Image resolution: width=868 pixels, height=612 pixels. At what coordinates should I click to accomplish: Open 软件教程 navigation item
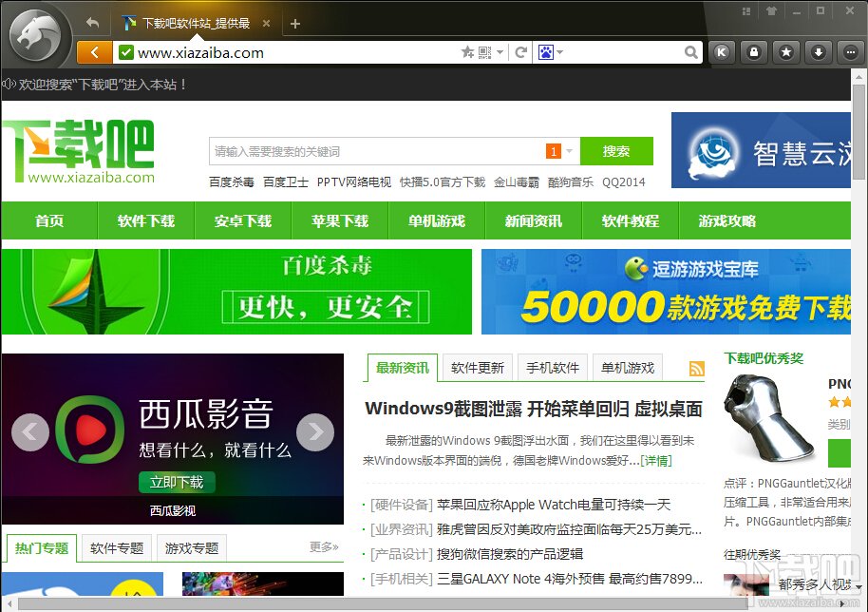click(631, 221)
